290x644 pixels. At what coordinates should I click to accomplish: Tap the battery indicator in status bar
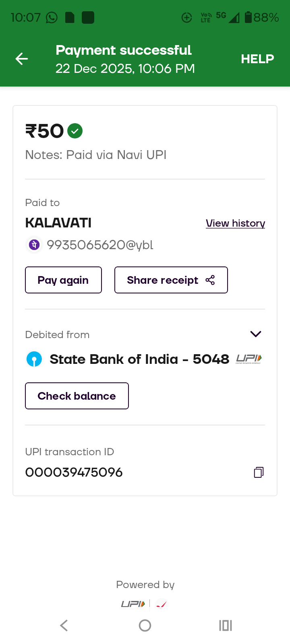tap(248, 17)
